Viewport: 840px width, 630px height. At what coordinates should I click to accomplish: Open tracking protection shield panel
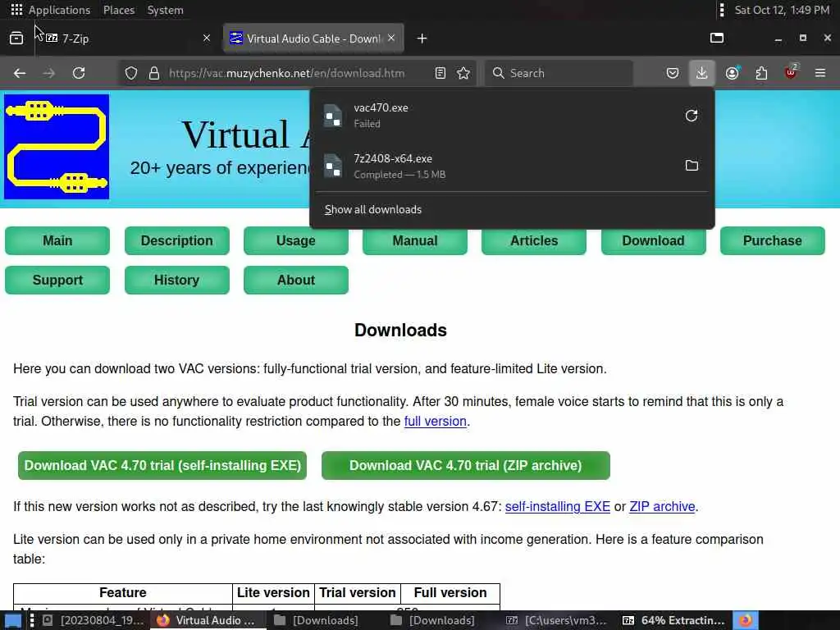tap(131, 73)
